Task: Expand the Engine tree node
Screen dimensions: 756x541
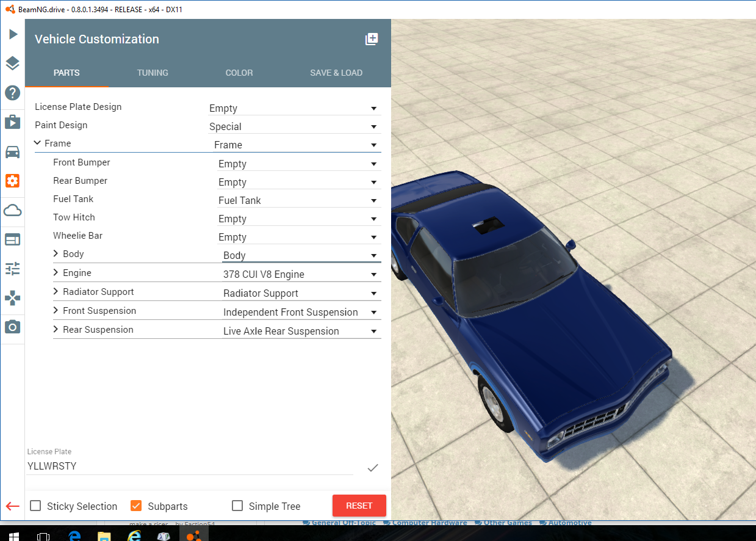Action: tap(56, 272)
